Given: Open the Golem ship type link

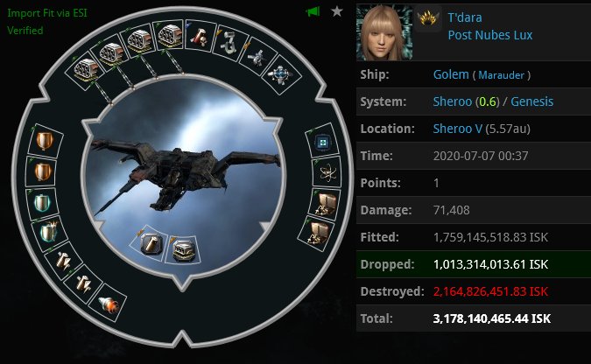Looking at the screenshot, I should tap(451, 74).
